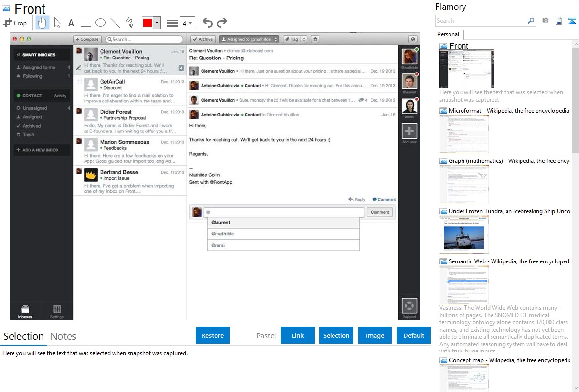Image resolution: width=579 pixels, height=392 pixels.
Task: Switch to the Notes tab
Action: 63,336
